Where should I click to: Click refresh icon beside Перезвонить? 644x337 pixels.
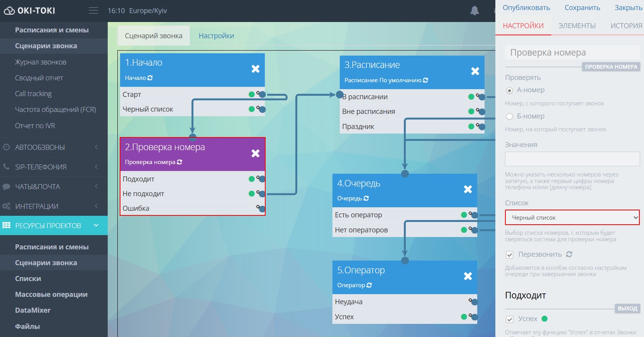click(x=569, y=254)
